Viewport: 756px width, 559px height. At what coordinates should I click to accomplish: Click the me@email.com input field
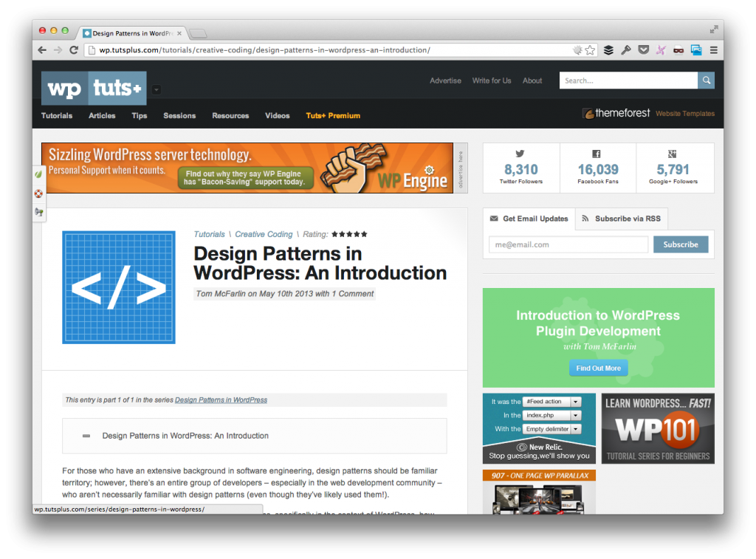click(568, 244)
